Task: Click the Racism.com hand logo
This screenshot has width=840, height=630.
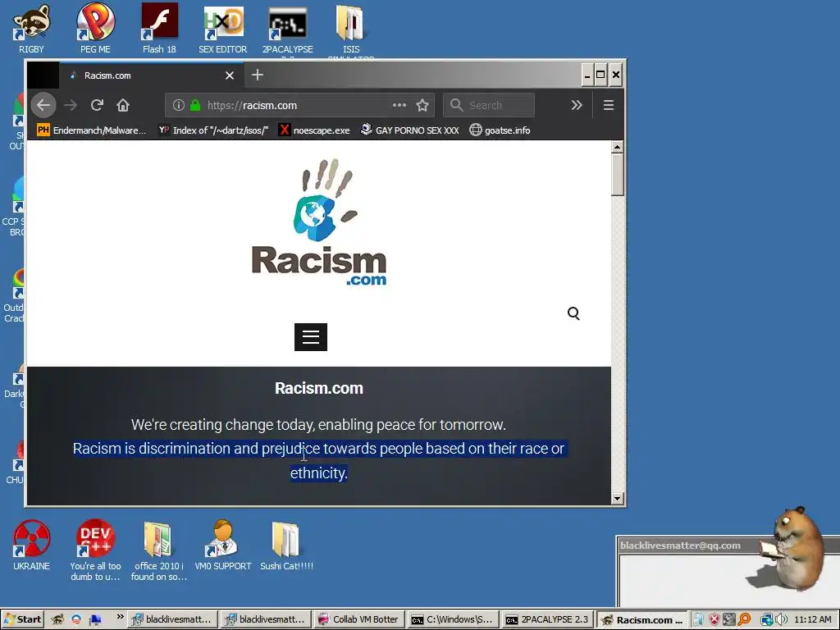Action: click(x=319, y=221)
